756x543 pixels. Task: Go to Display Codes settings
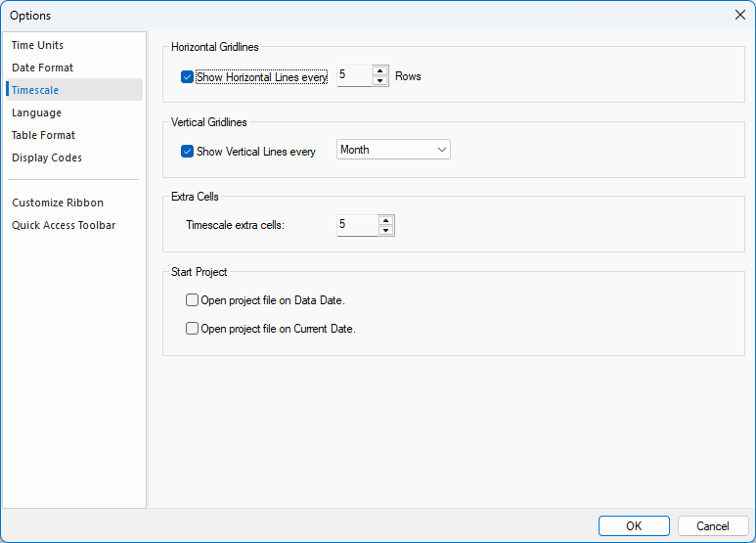47,158
